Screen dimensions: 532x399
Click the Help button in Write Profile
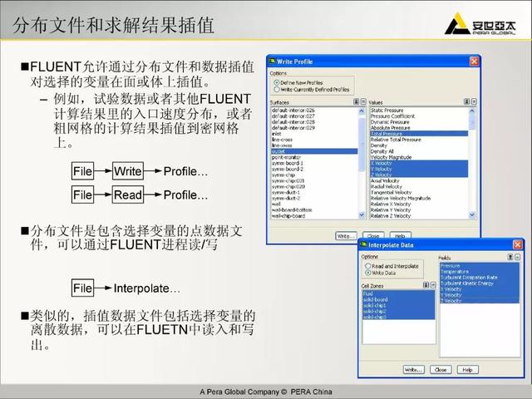(x=401, y=236)
